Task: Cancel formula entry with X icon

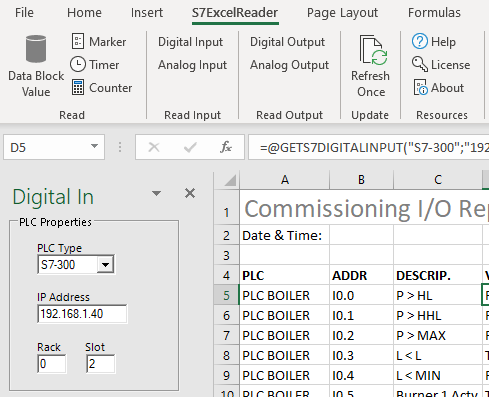Action: [x=154, y=147]
